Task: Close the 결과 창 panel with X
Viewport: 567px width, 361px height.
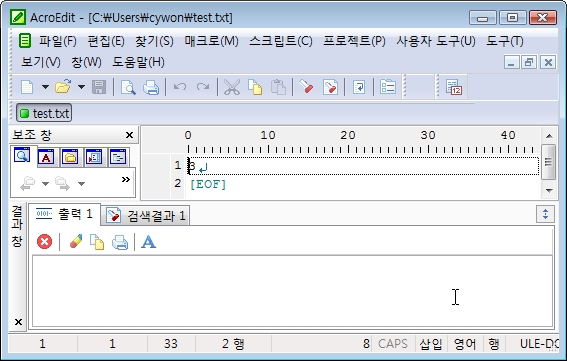Action: [18, 322]
